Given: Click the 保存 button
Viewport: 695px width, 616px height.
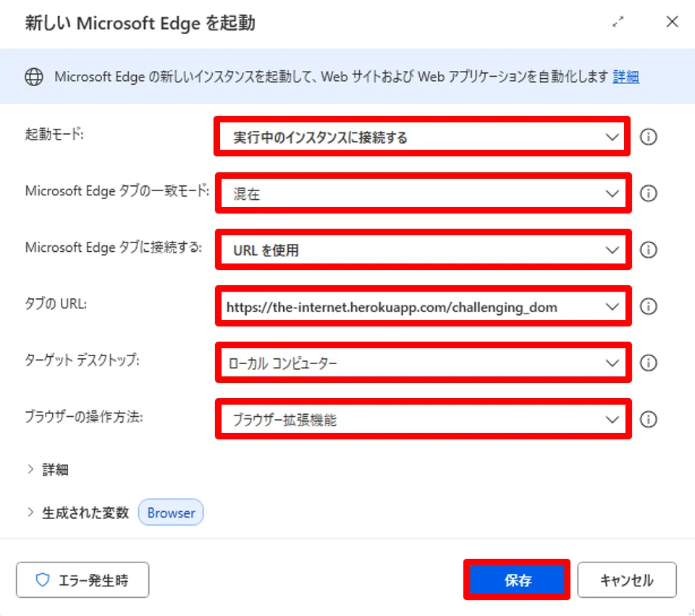Looking at the screenshot, I should click(x=517, y=580).
